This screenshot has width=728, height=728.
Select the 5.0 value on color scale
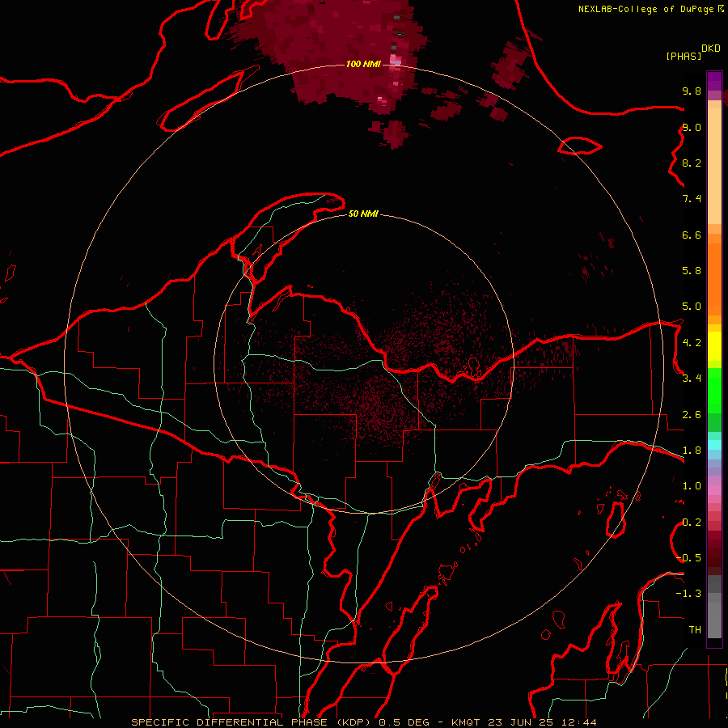[692, 307]
